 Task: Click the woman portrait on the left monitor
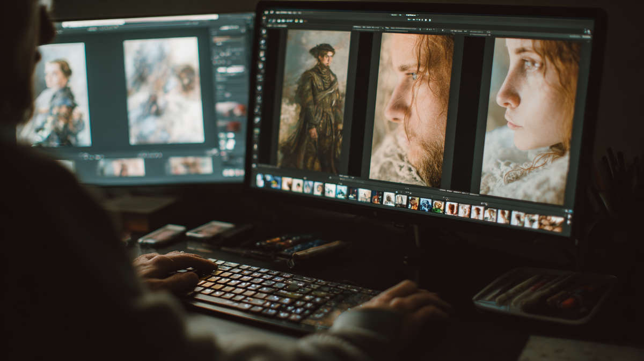tap(54, 94)
